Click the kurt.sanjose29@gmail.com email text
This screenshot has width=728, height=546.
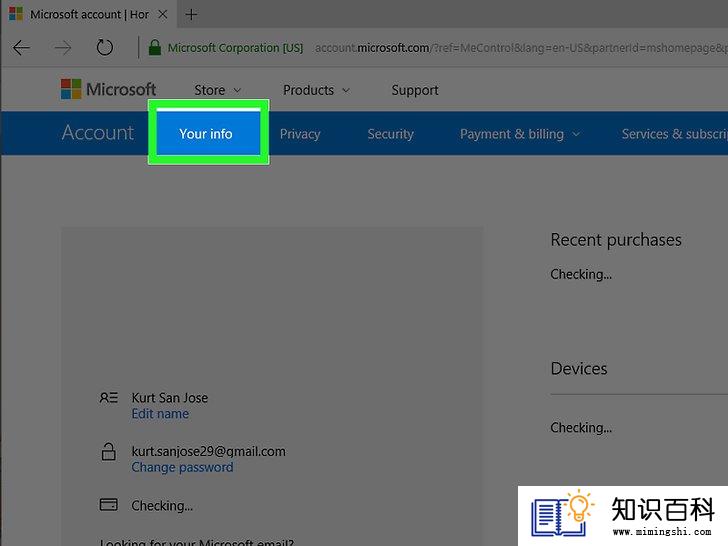(x=208, y=451)
